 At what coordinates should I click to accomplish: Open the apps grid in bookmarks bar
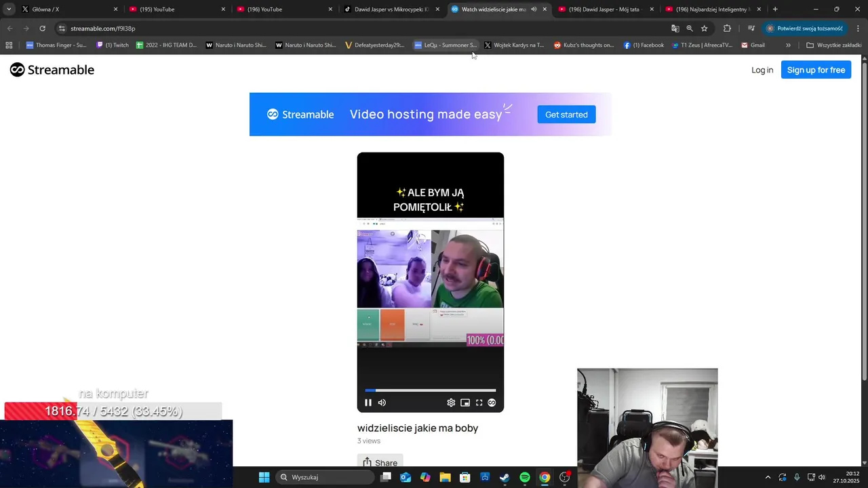(9, 45)
